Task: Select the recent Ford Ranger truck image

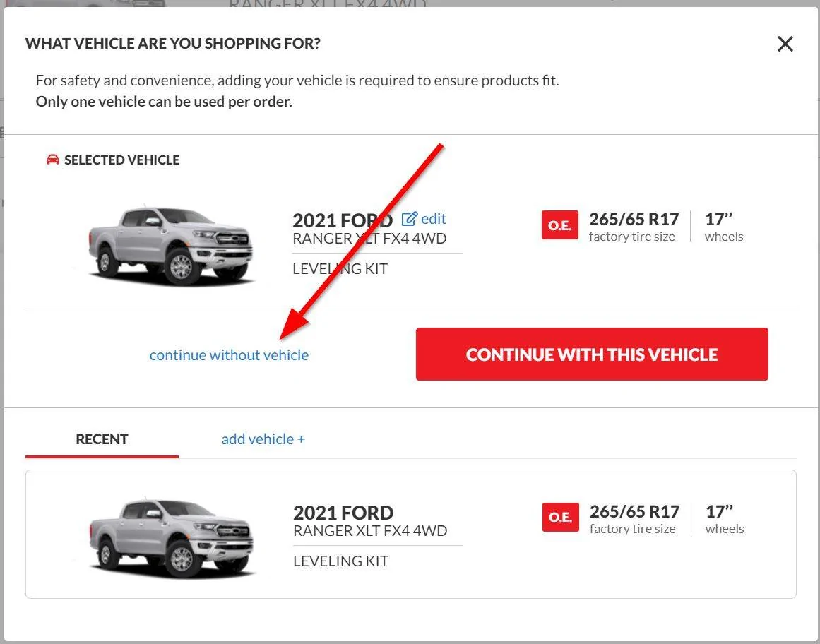Action: (x=172, y=538)
